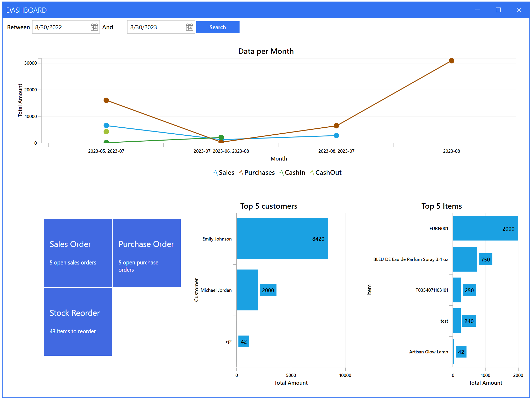532x400 pixels.
Task: Select the Sales legend line icon
Action: tap(215, 172)
